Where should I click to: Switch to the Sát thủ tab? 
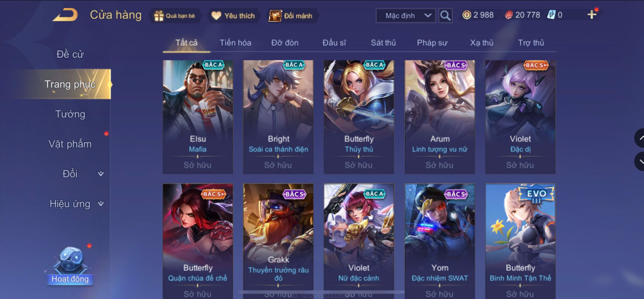coord(383,42)
